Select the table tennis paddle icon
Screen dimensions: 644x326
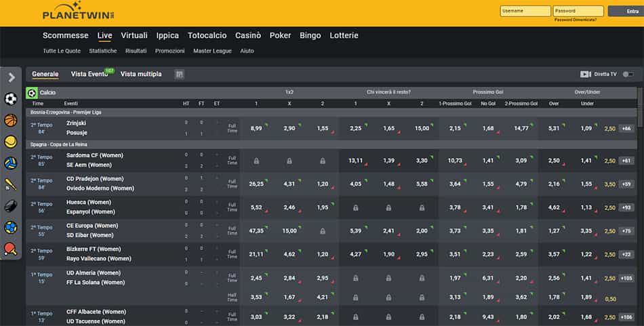(11, 249)
